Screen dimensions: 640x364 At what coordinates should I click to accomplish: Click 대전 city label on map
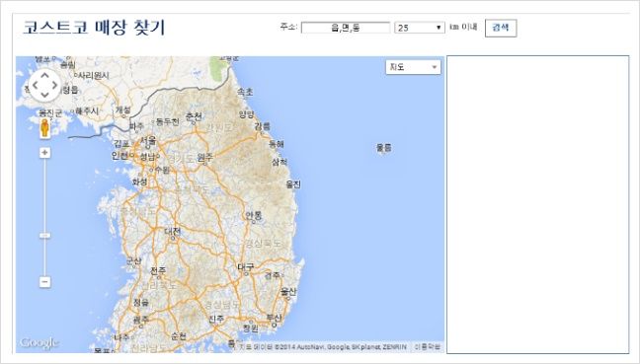[172, 231]
